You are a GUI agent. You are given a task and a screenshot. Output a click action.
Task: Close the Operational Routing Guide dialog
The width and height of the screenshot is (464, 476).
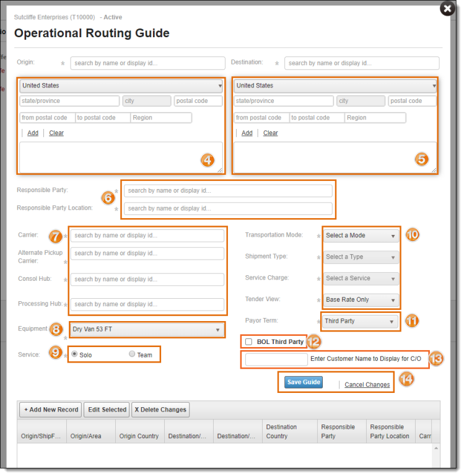(447, 9)
